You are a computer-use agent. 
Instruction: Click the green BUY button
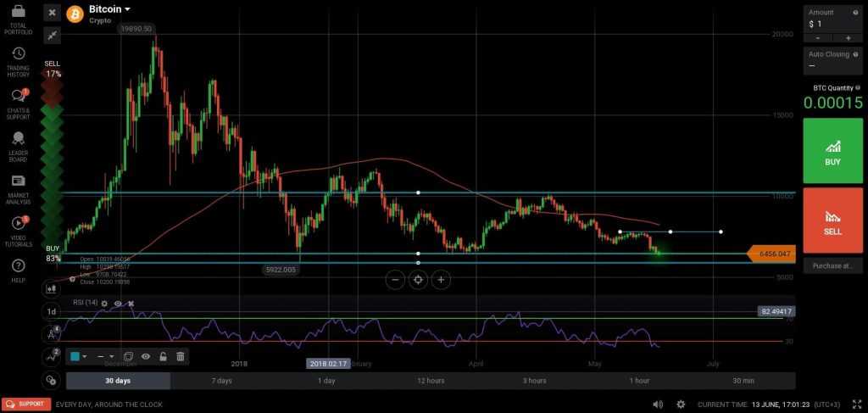(832, 151)
